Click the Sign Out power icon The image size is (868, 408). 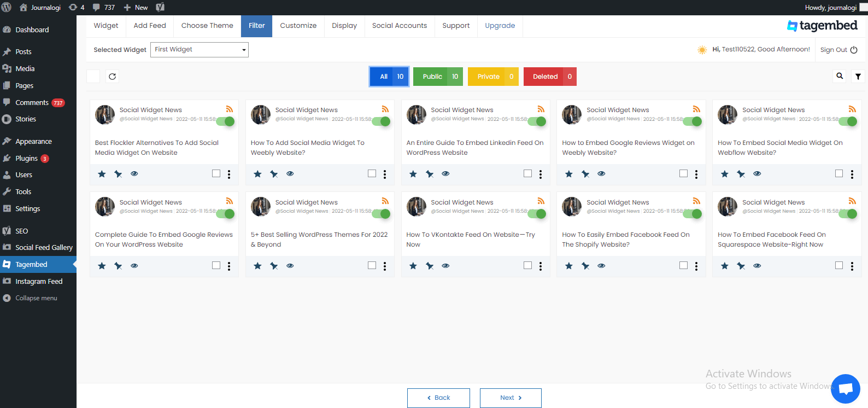(854, 50)
